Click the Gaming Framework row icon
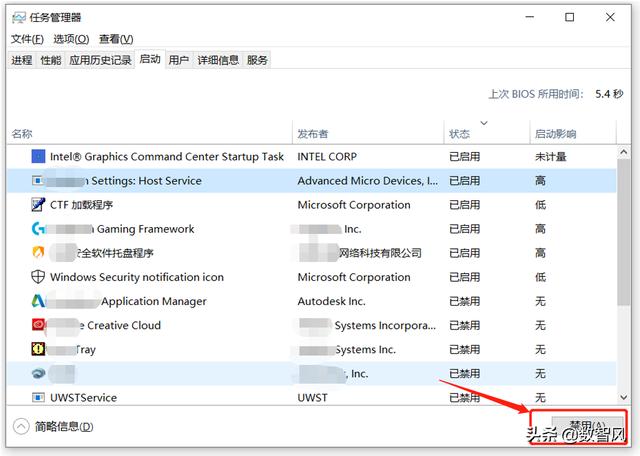This screenshot has width=640, height=456. coord(38,229)
